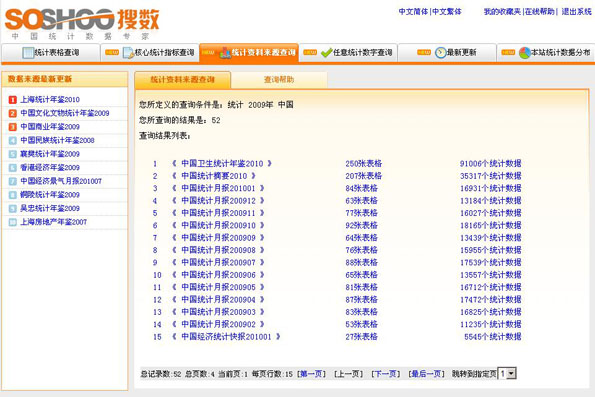Click 35317个统计数据 link
This screenshot has width=595, height=397.
(491, 176)
